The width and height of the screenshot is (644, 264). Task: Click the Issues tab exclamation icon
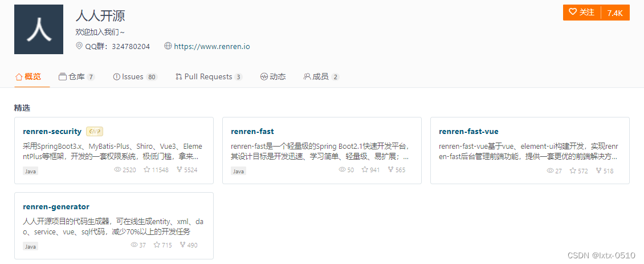click(116, 76)
